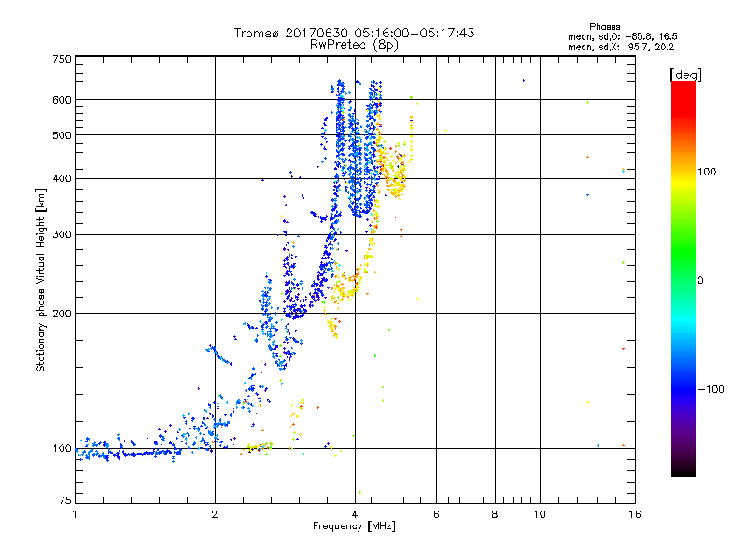Click the Tromsø 20170630 plot title
This screenshot has width=747, height=560.
coord(354,33)
